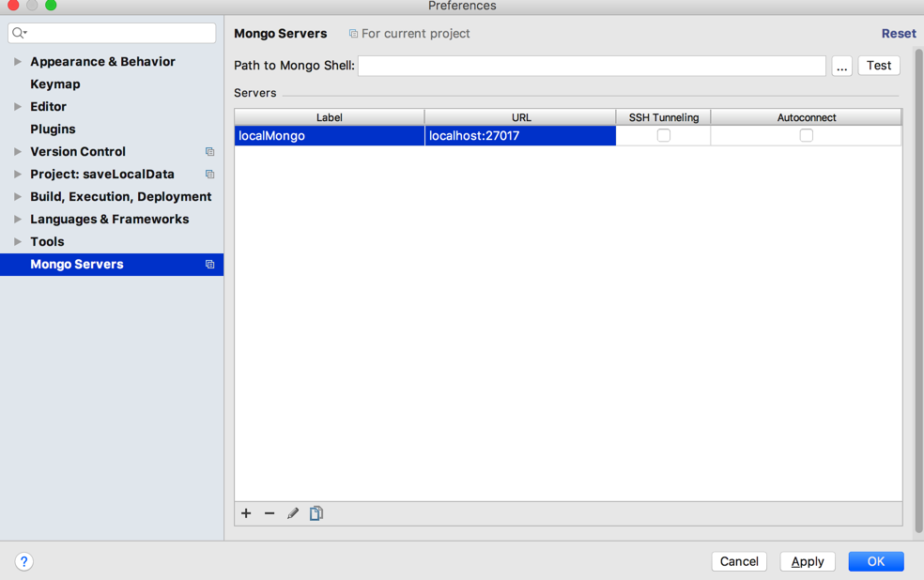Viewport: 924px width, 580px height.
Task: Close the Preferences window with the red button
Action: pos(13,6)
